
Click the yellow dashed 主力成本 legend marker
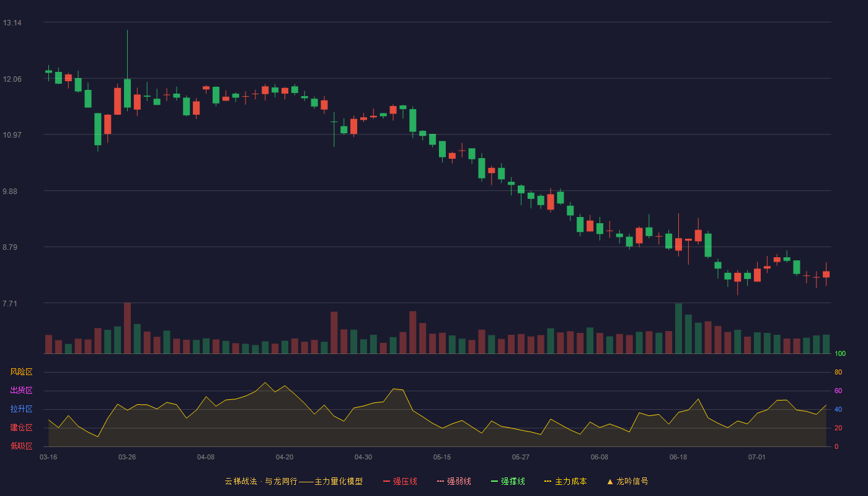(x=548, y=481)
